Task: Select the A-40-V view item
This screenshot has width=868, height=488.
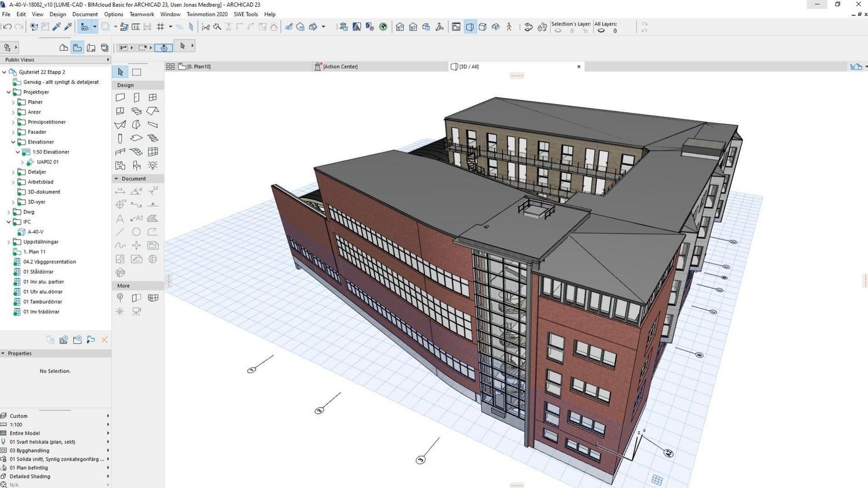Action: pos(35,232)
